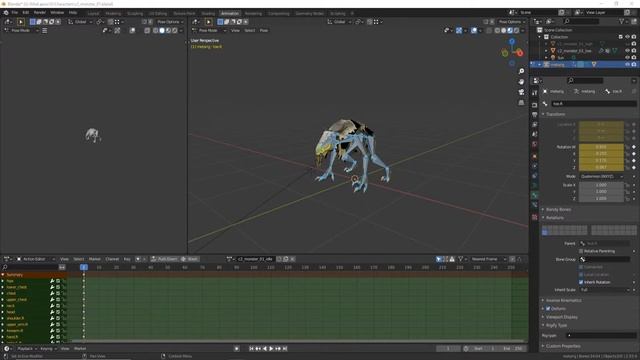Toggle the auto keying record button

[x=237, y=349]
